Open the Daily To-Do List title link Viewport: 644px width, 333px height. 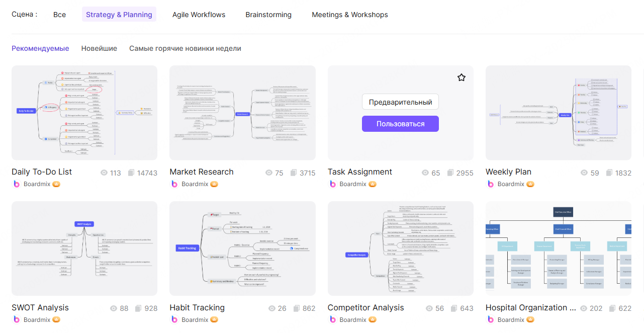tap(42, 172)
